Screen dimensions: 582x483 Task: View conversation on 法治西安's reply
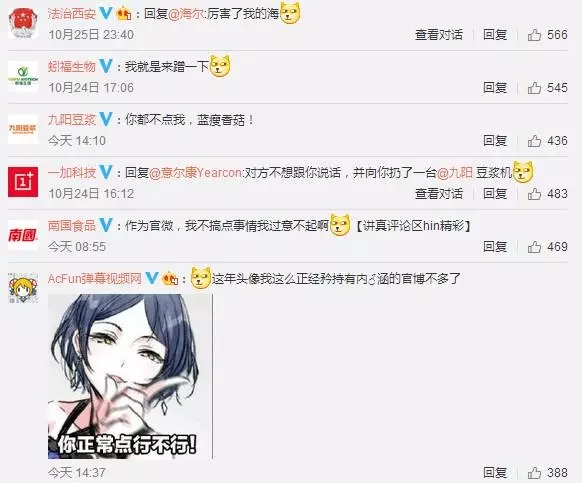coord(439,35)
